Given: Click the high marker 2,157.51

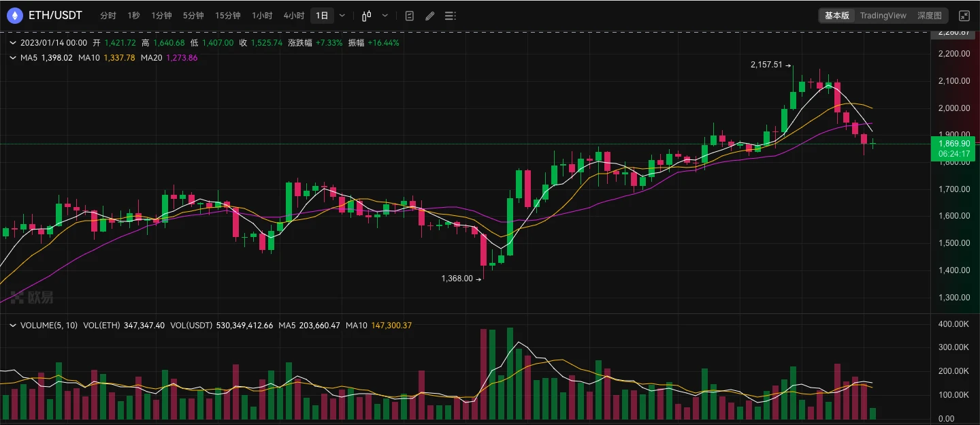Looking at the screenshot, I should [766, 65].
